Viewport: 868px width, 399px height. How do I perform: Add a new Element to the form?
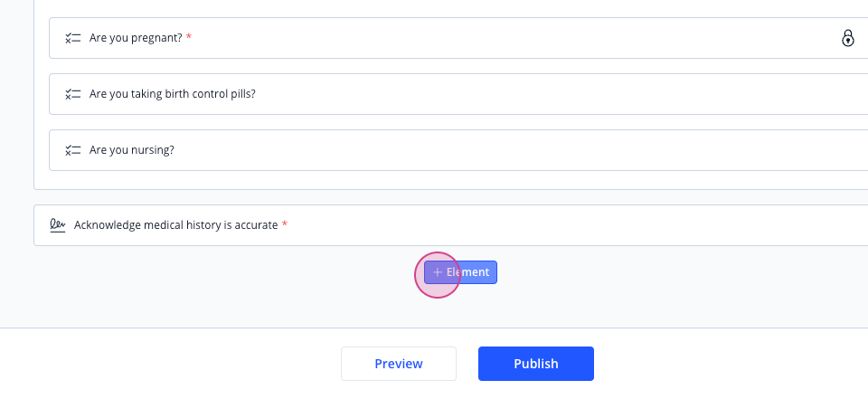click(x=460, y=272)
